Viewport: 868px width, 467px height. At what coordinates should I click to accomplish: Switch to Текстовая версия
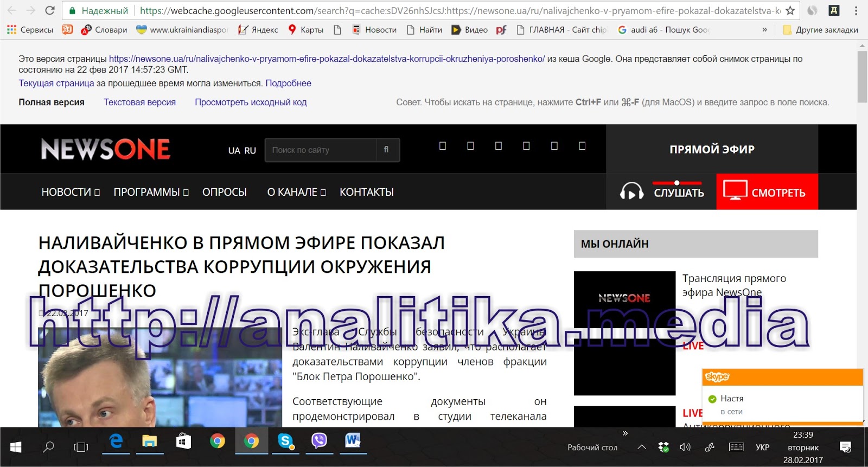(139, 102)
